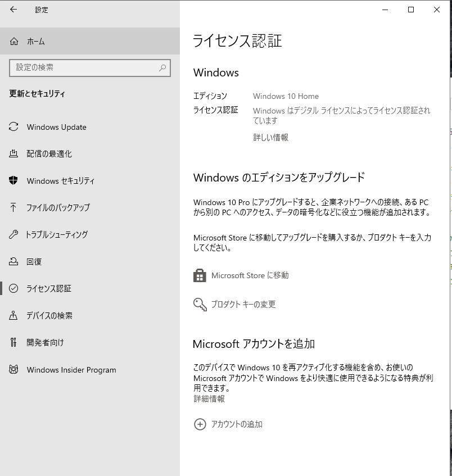Minimize the settings window
The width and height of the screenshot is (452, 476).
[385, 10]
